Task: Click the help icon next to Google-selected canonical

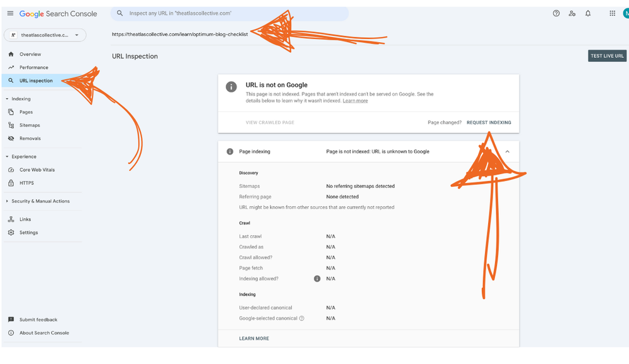Action: coord(302,318)
